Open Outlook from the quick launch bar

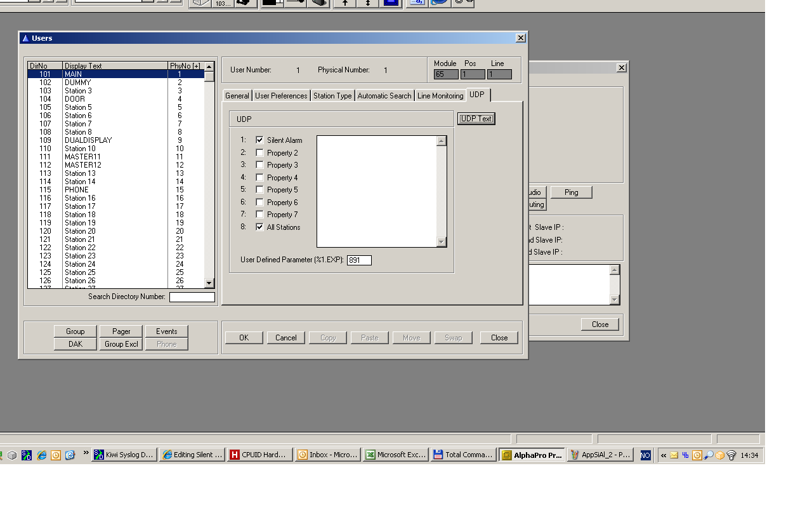(x=56, y=455)
